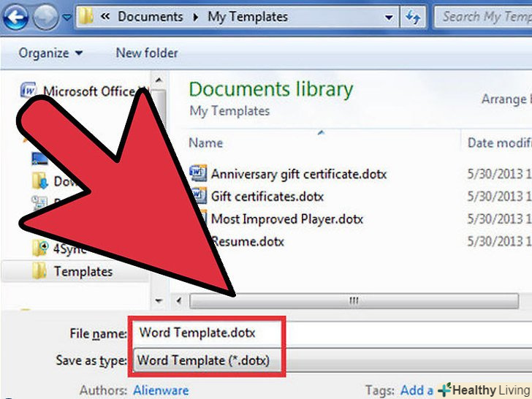Select Most Improved Player.dotx file
The image size is (532, 399).
coord(287,219)
